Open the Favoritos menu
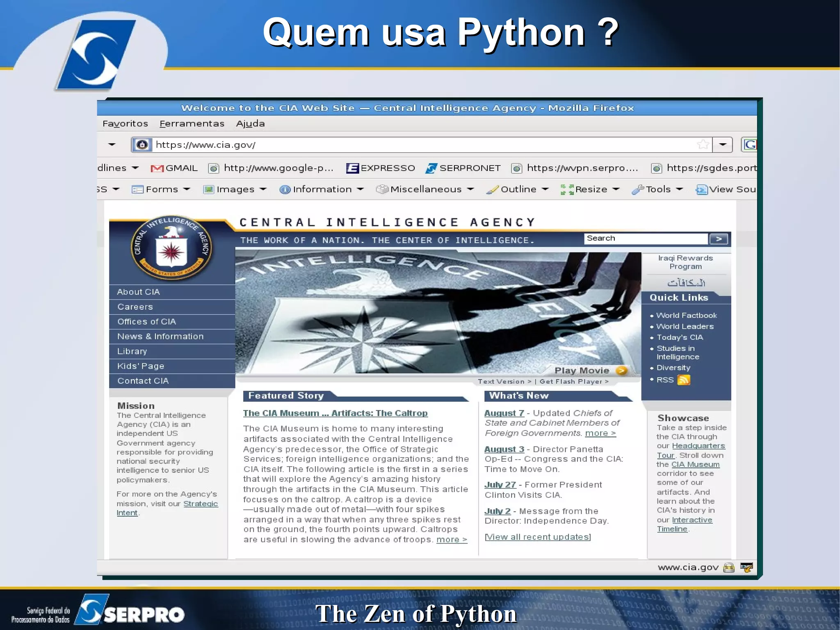 (x=125, y=124)
